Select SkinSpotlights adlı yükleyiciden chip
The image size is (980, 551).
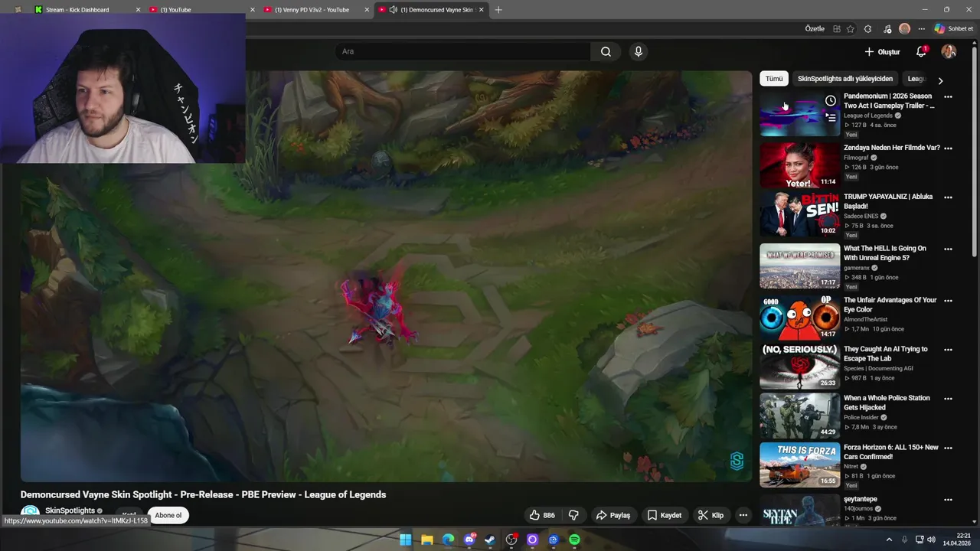coord(845,79)
